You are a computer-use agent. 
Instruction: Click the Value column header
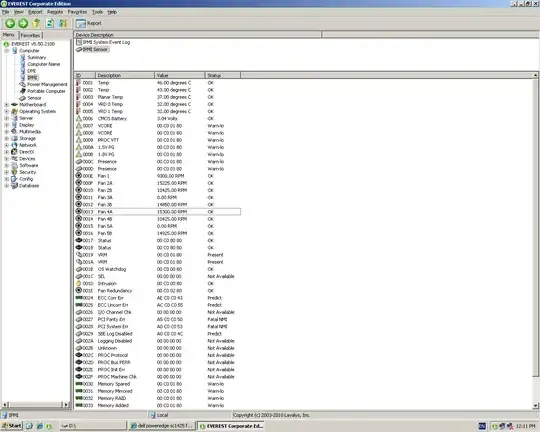coord(179,75)
